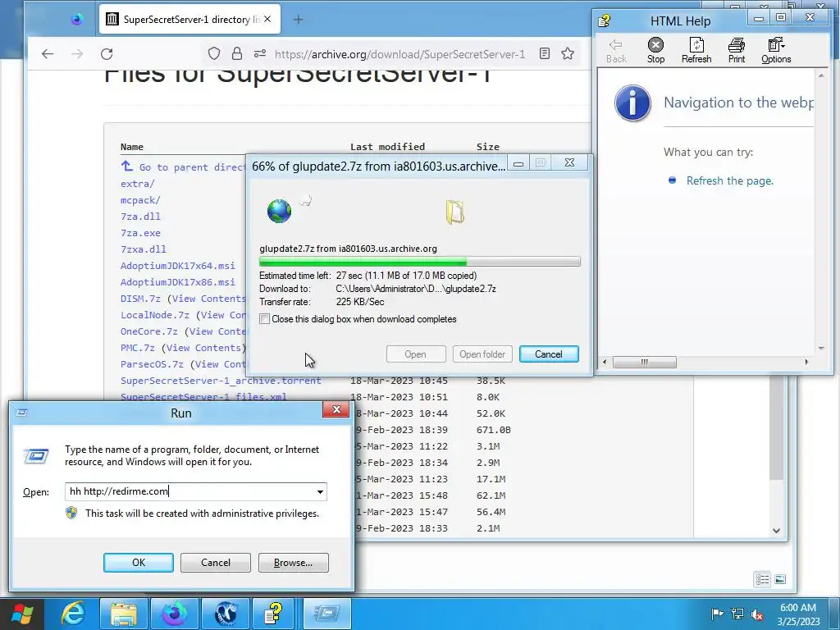840x630 pixels.
Task: Click OK in the Run dialog
Action: (x=138, y=563)
